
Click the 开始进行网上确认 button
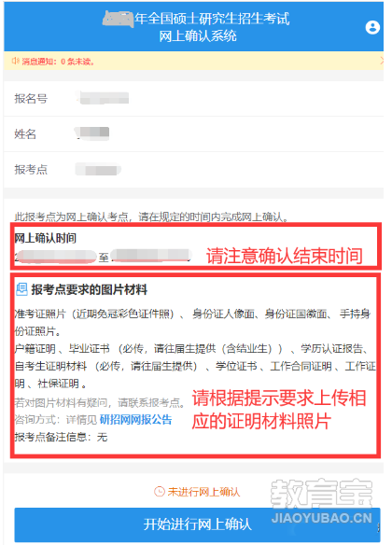click(x=197, y=524)
